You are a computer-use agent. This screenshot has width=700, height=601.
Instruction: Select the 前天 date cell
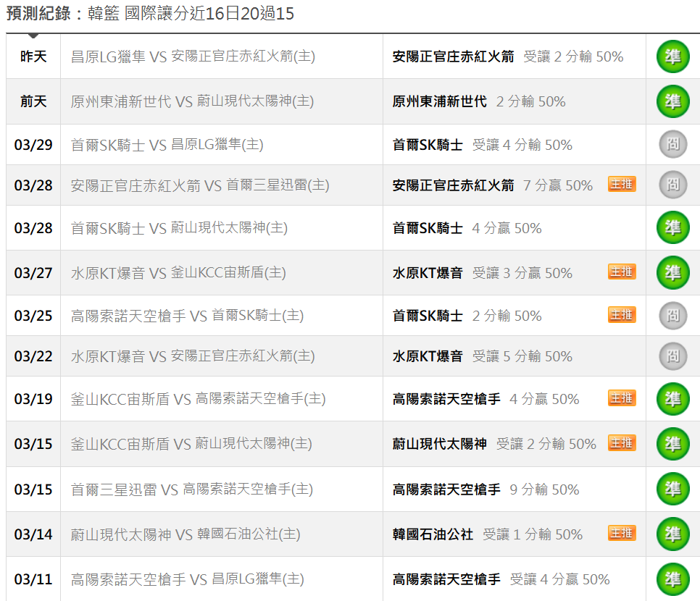(x=33, y=101)
